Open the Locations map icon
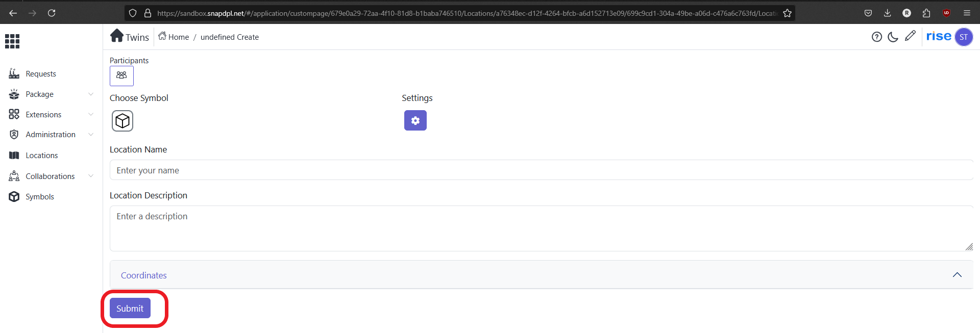Image resolution: width=980 pixels, height=333 pixels. click(14, 156)
